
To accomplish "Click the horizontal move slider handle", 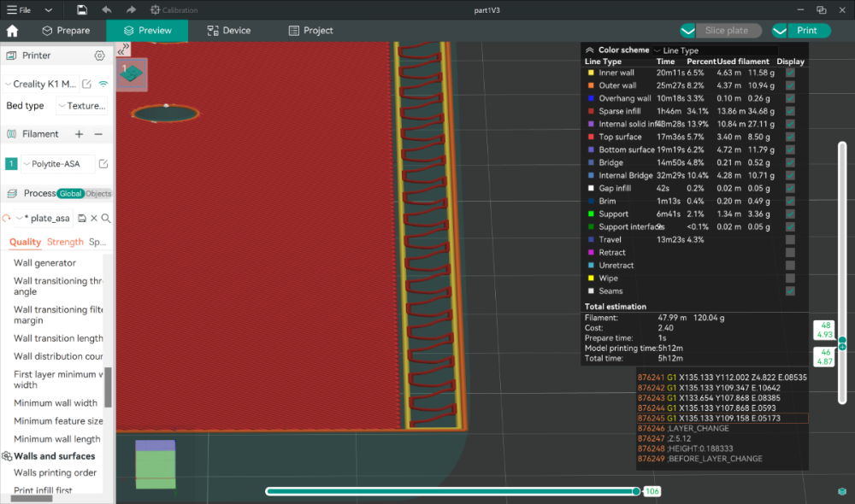I will click(x=636, y=491).
